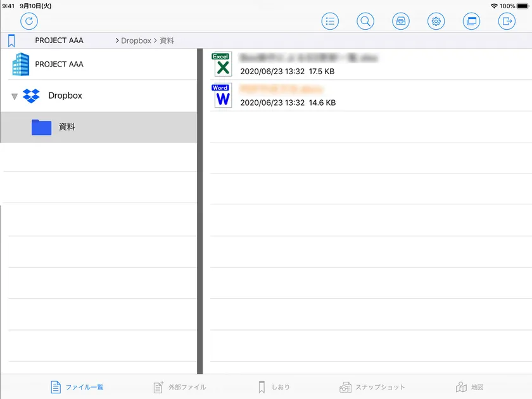The height and width of the screenshot is (399, 532).
Task: Select Dropbox tree row label
Action: click(65, 96)
